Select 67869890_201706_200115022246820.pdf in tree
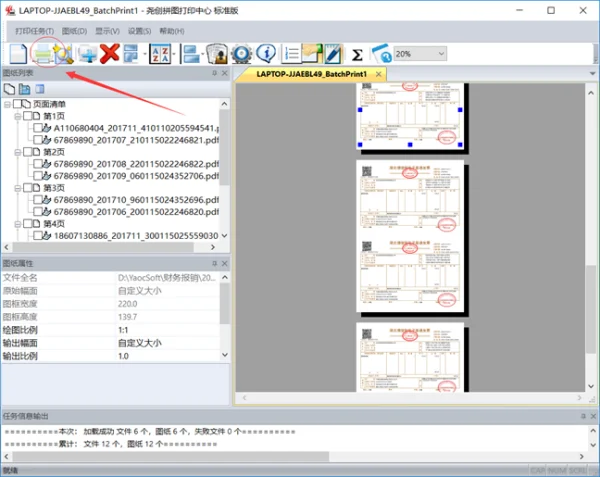 coord(136,212)
